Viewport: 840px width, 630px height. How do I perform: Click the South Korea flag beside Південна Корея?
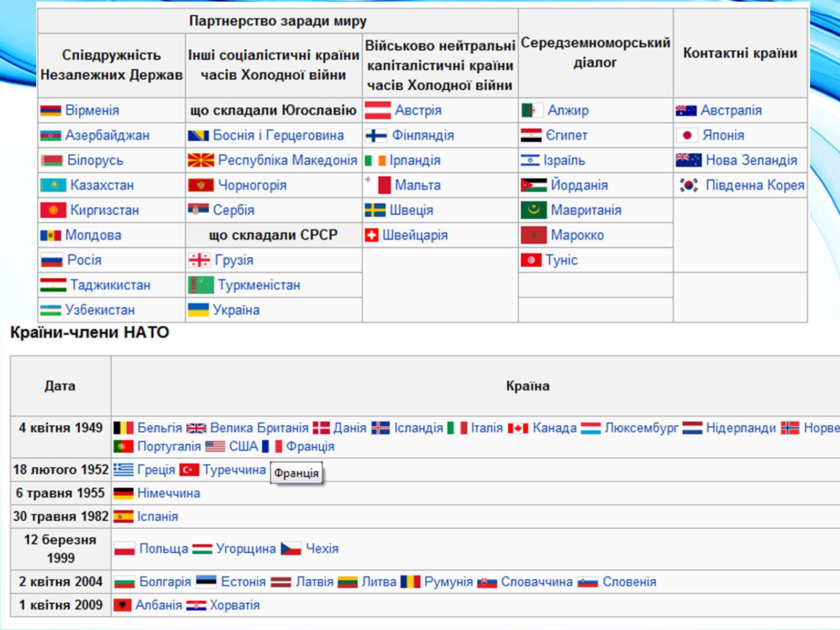(688, 185)
